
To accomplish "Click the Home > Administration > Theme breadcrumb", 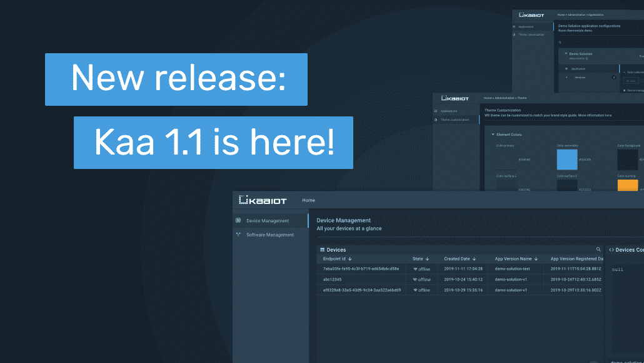I will point(505,98).
